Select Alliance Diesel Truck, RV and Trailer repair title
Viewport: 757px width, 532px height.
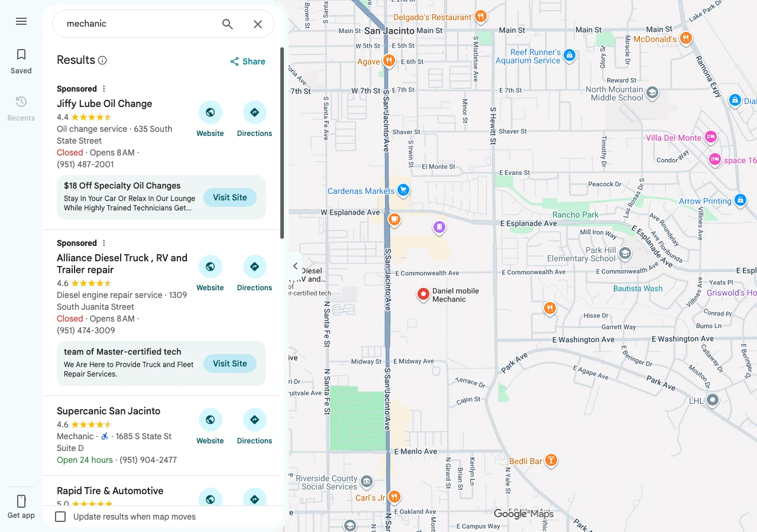click(122, 264)
